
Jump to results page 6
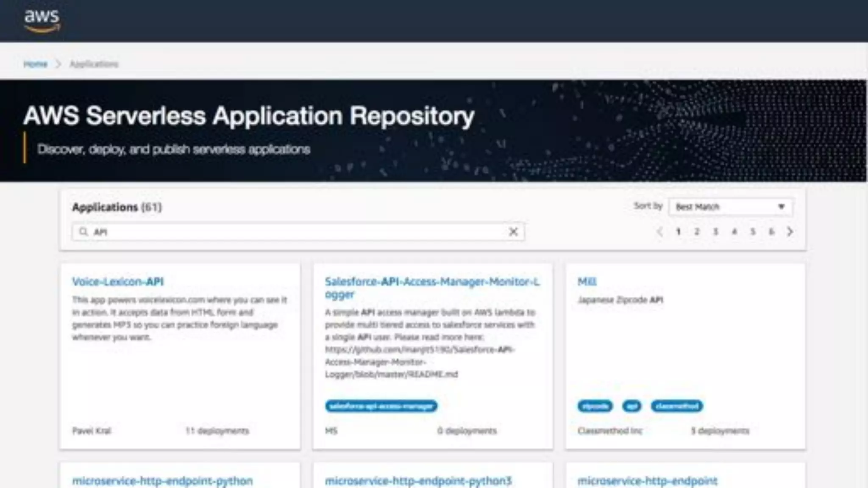pos(771,232)
